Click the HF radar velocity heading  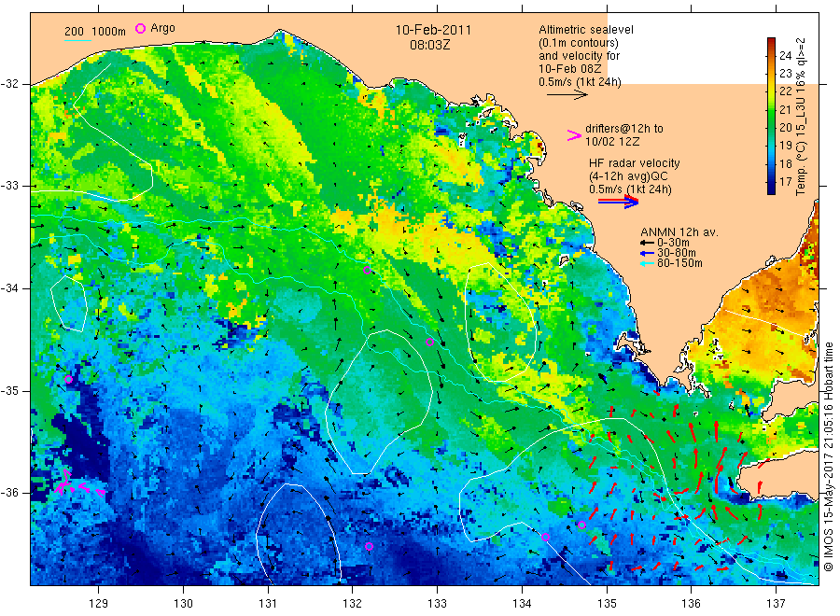tap(635, 163)
